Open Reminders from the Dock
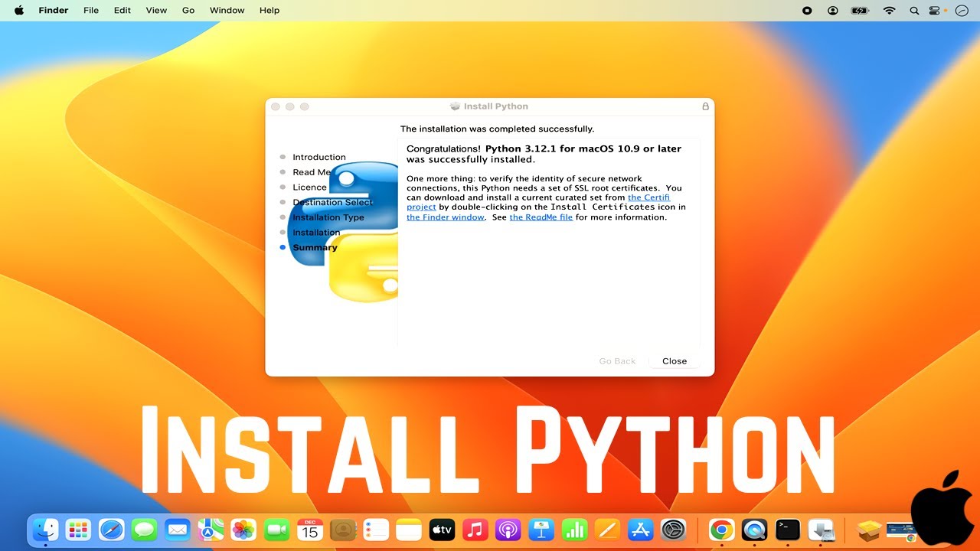 (x=376, y=530)
